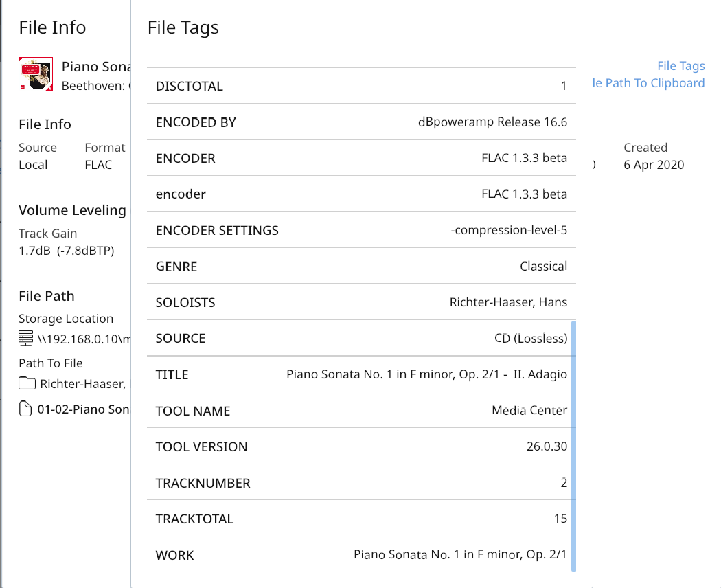
Task: Click the \\192.168.0.10 storage location path
Action: pyautogui.click(x=84, y=339)
